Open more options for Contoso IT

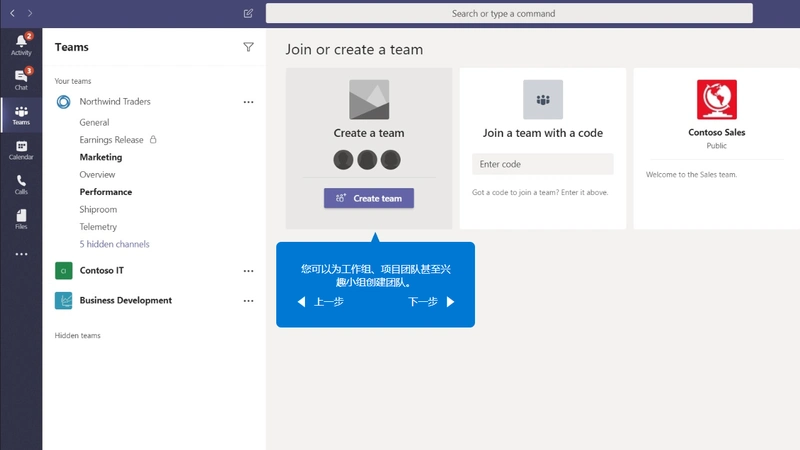point(248,271)
